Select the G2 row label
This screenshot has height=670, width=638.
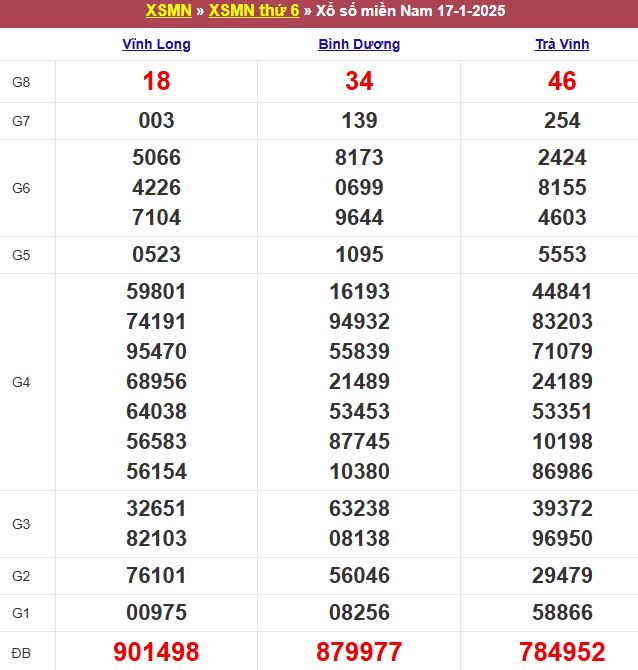click(21, 576)
